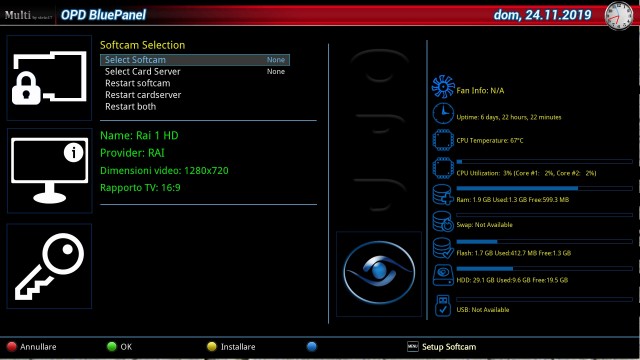The image size is (640, 360).
Task: Open the Select Softcam value None
Action: pos(276,60)
